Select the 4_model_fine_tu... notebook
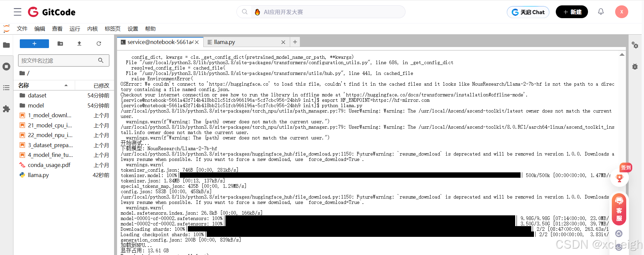644x255 pixels. tap(64, 155)
